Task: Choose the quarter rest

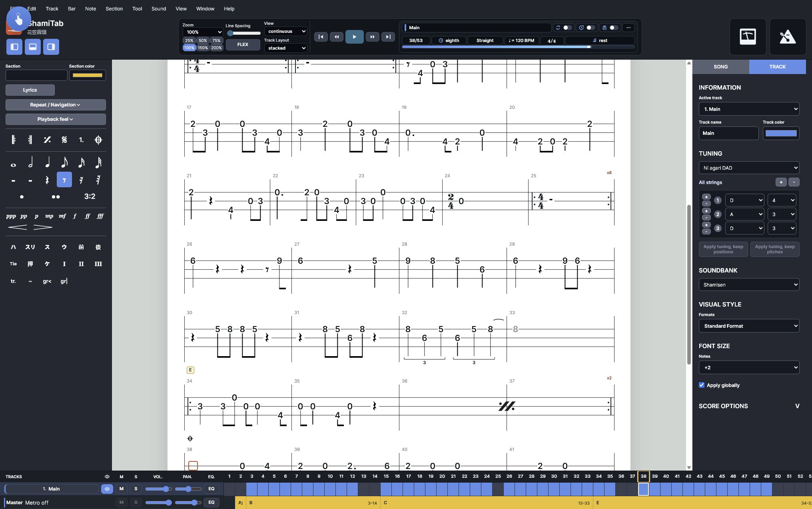Action: (x=47, y=180)
